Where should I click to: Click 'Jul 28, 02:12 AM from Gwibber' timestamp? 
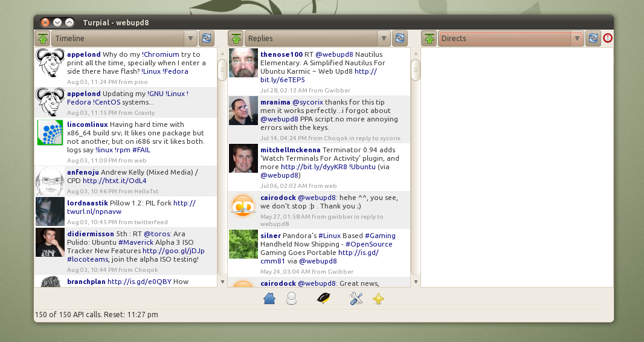[305, 90]
